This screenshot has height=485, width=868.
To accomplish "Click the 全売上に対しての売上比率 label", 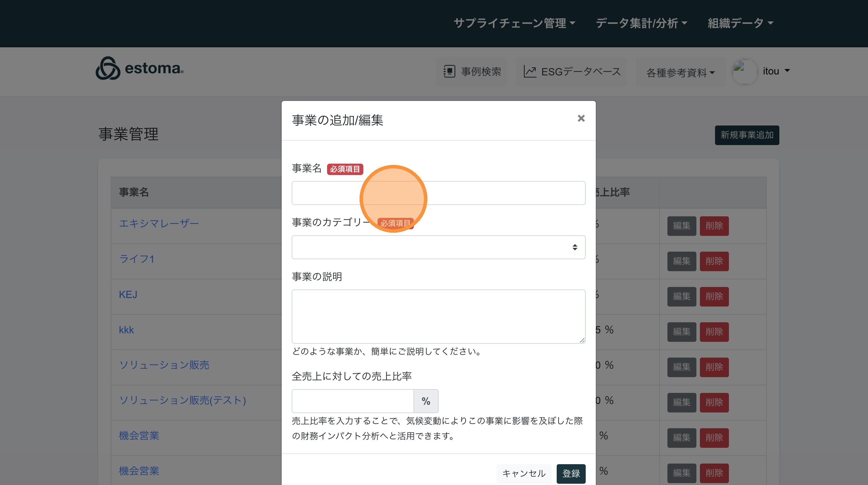I will pos(352,376).
